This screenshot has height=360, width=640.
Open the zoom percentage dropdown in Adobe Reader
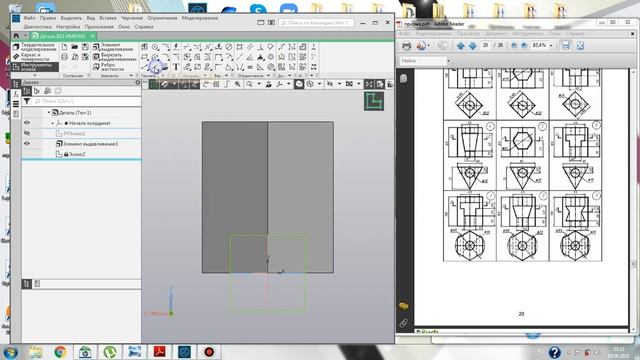click(551, 46)
